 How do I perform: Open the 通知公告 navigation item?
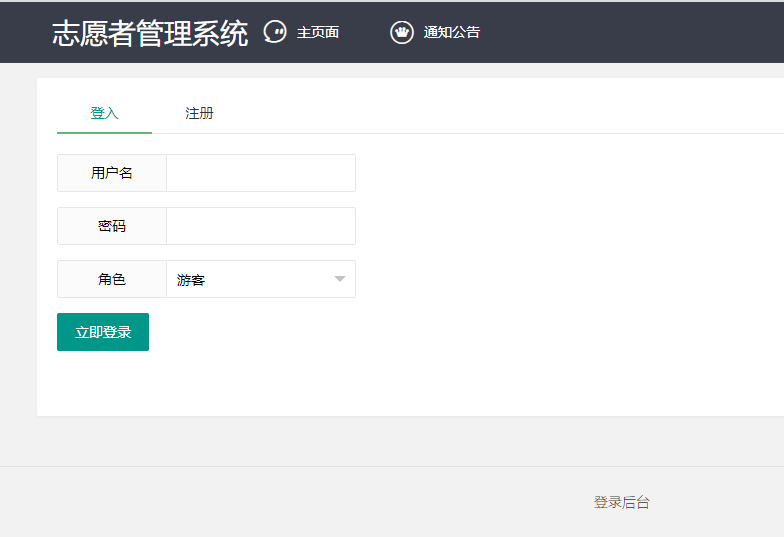pos(452,32)
